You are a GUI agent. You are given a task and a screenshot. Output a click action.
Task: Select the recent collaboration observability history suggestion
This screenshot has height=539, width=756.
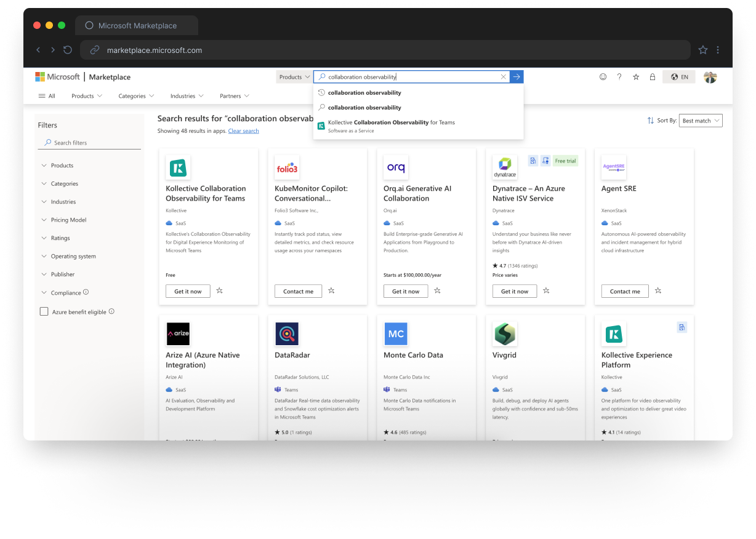click(x=418, y=93)
